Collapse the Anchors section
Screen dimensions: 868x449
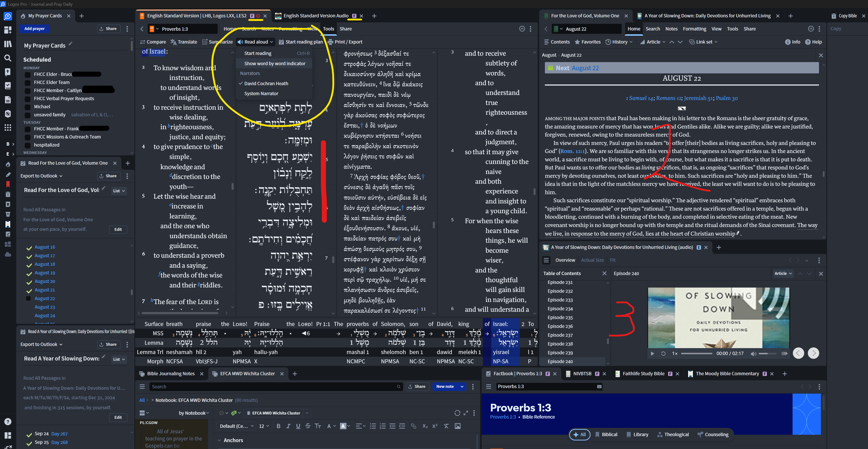tap(219, 440)
